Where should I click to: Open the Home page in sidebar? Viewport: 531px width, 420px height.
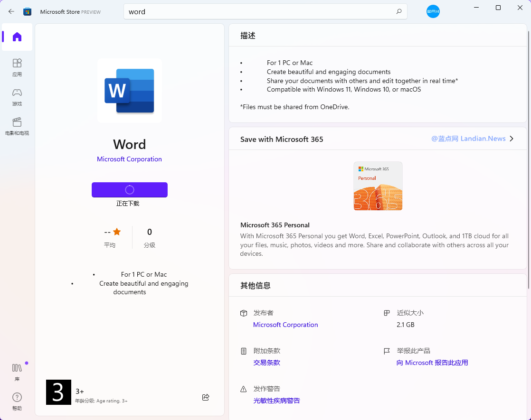tap(17, 37)
